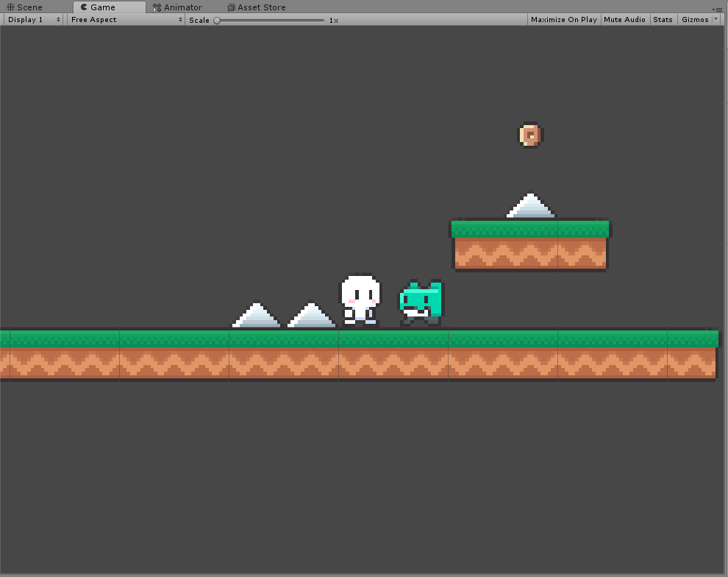This screenshot has height=577, width=728.
Task: Click the Pac-Man icon on Game tab
Action: (84, 7)
